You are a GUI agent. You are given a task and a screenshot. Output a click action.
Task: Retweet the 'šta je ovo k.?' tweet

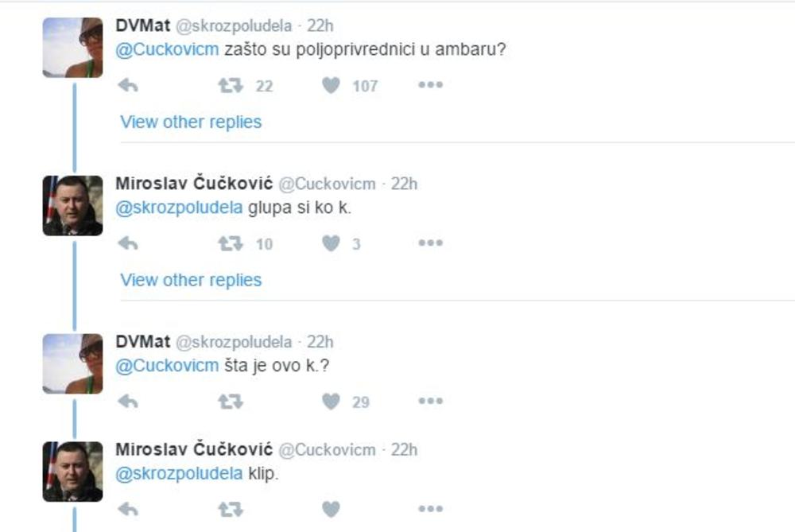(231, 402)
